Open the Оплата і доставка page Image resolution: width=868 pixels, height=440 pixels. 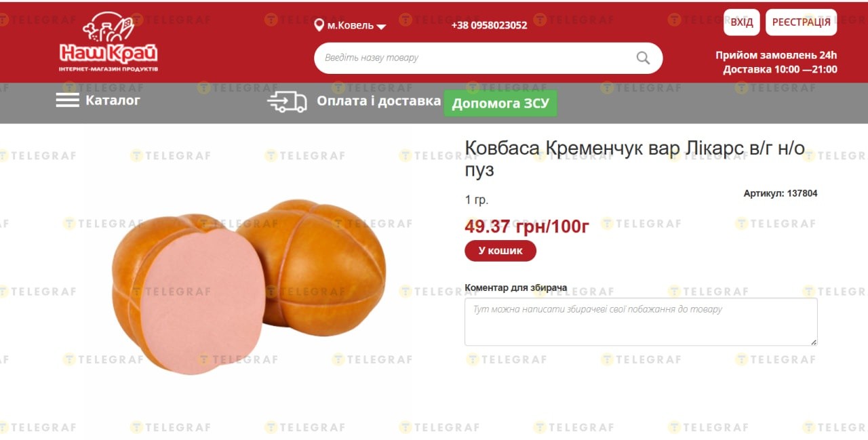[378, 101]
